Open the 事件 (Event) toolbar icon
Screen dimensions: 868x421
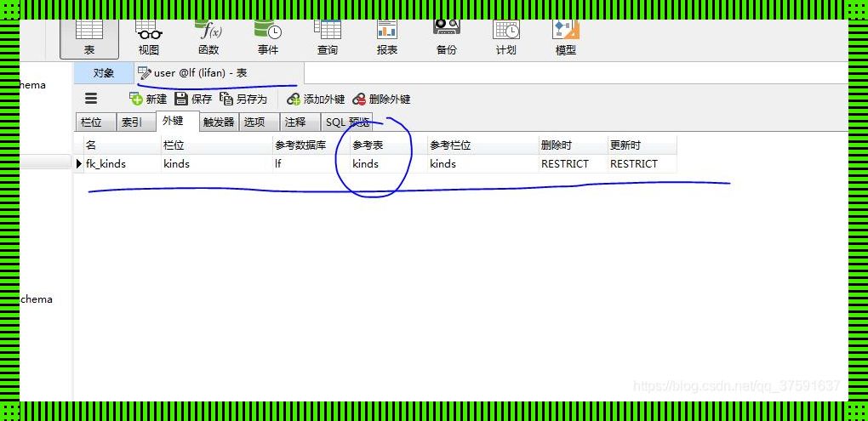coord(268,39)
